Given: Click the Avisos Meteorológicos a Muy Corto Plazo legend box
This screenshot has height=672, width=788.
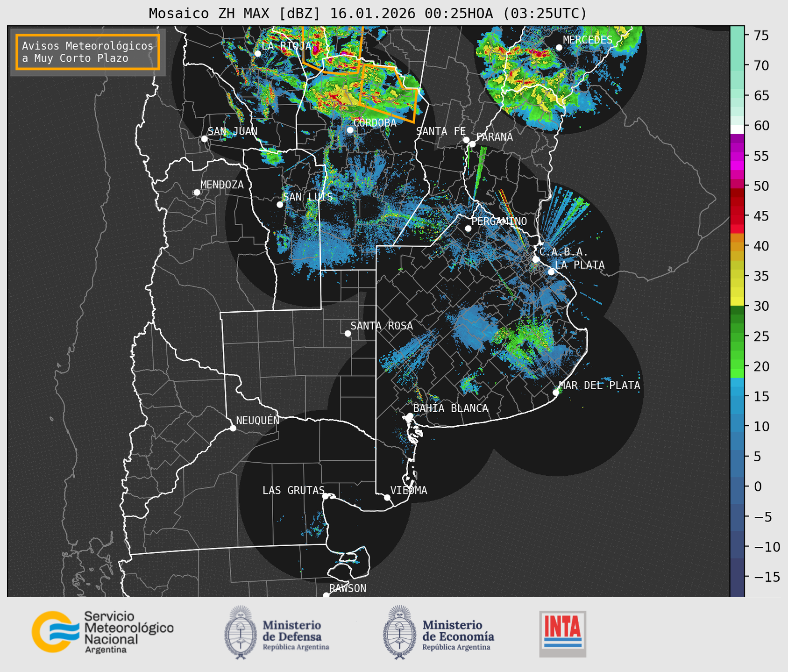Looking at the screenshot, I should pos(88,52).
